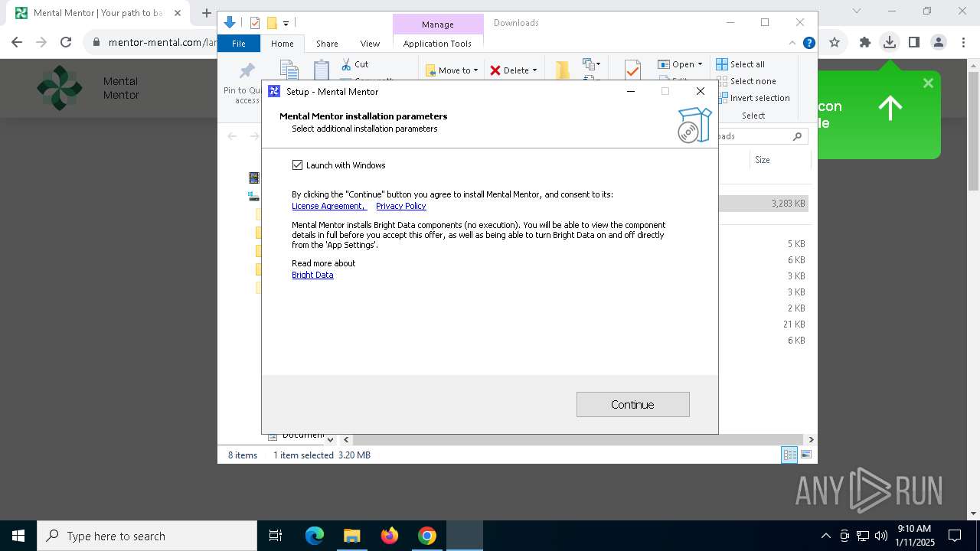Click the Downloads blue arrow title icon
Image resolution: width=980 pixels, height=551 pixels.
(x=229, y=23)
